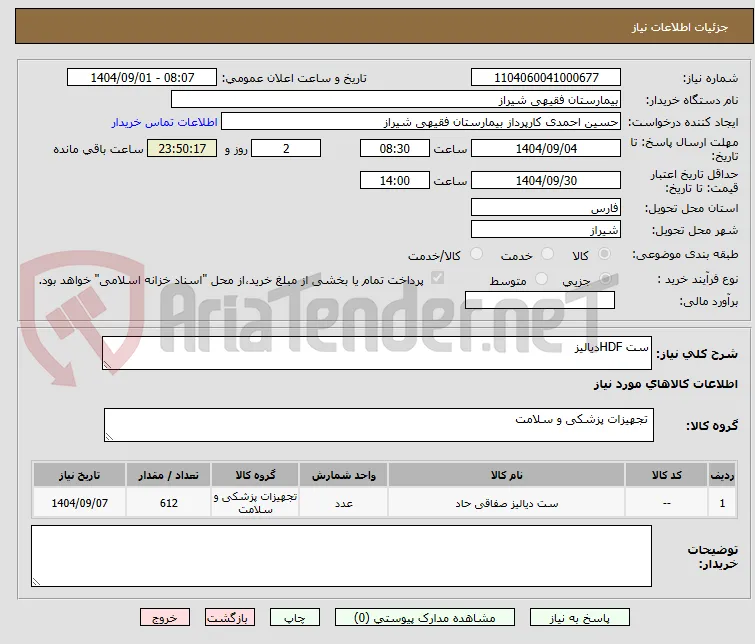The height and width of the screenshot is (644, 755).
Task: Click the تعداد / مقدار column header
Action: (x=169, y=475)
